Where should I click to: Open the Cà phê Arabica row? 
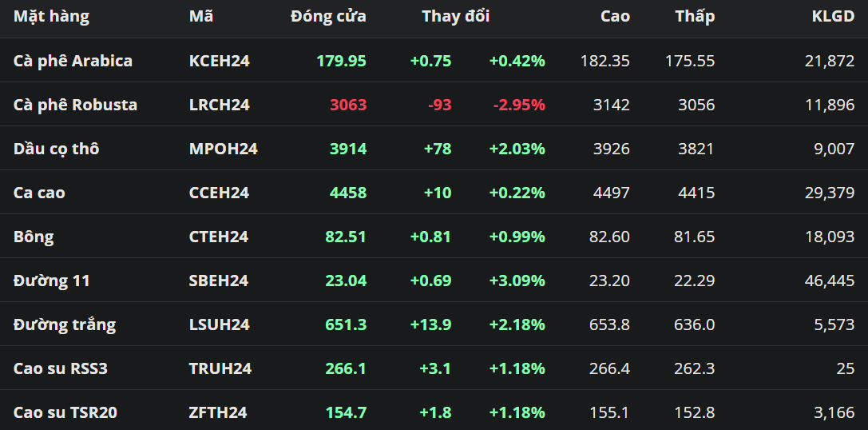[x=73, y=61]
